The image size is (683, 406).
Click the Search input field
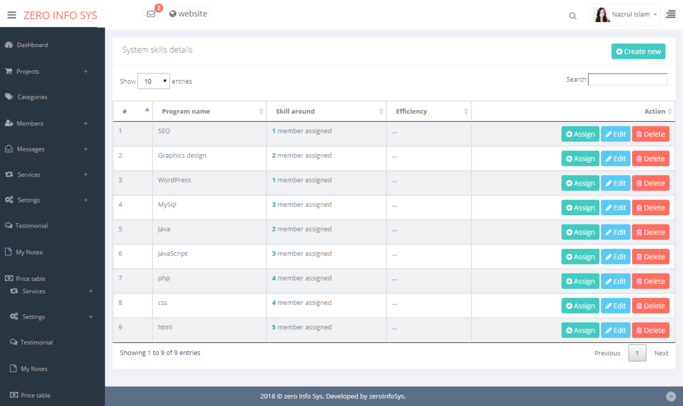(x=628, y=79)
